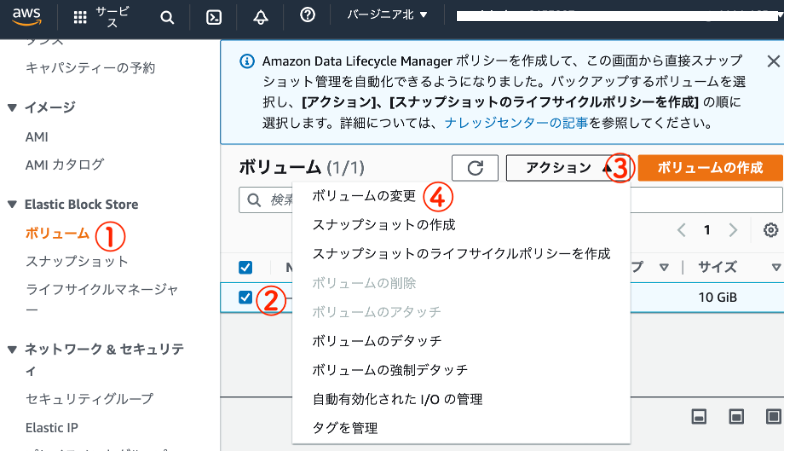785x452 pixels.
Task: Refresh the volumes list
Action: point(475,168)
